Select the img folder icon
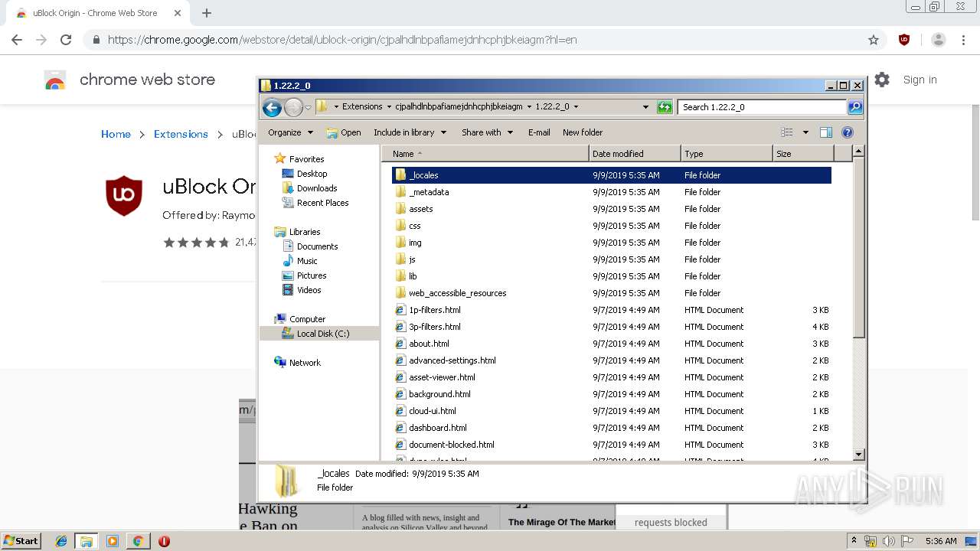This screenshot has width=980, height=551. (400, 243)
